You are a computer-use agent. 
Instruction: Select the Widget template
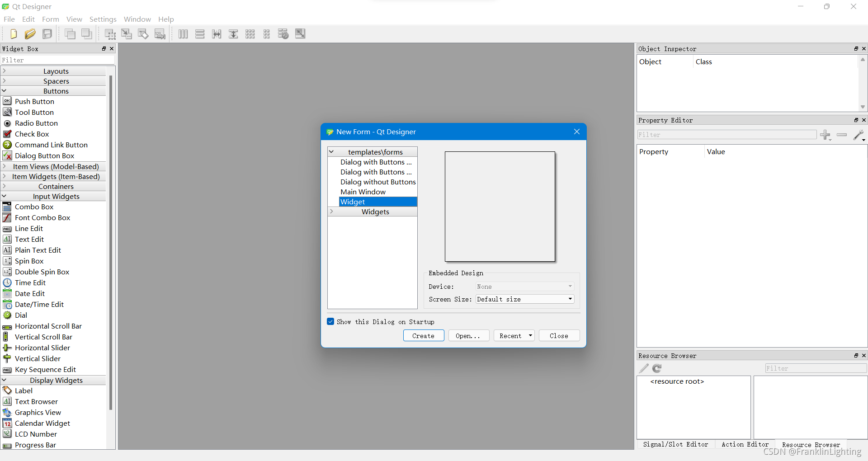pyautogui.click(x=378, y=202)
